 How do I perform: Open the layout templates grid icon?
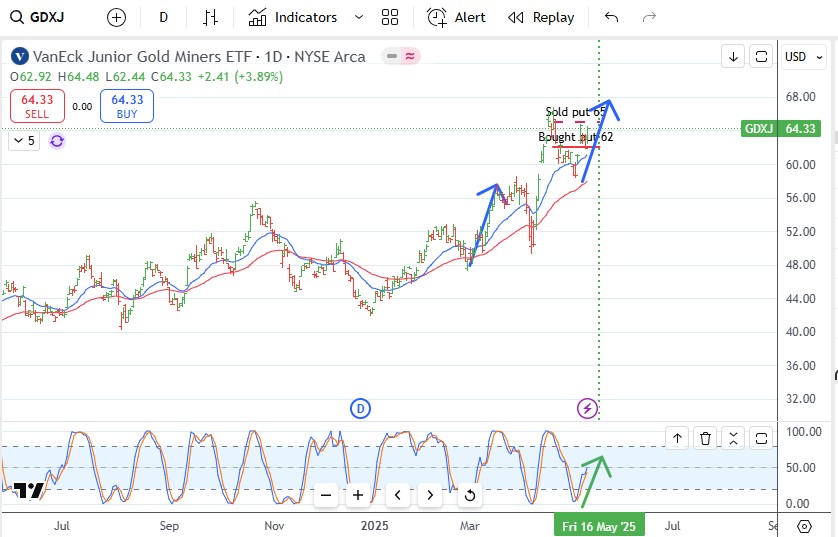tap(390, 18)
